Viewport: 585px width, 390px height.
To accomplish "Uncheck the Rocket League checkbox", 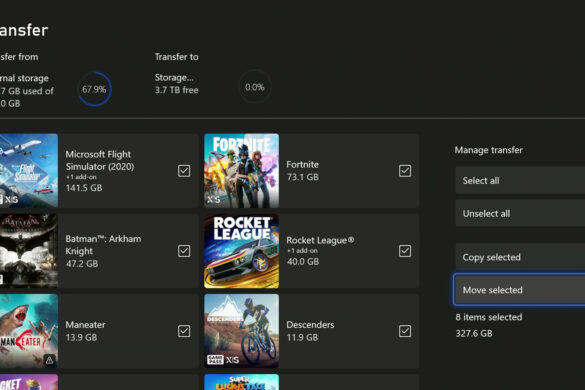I will pyautogui.click(x=405, y=251).
